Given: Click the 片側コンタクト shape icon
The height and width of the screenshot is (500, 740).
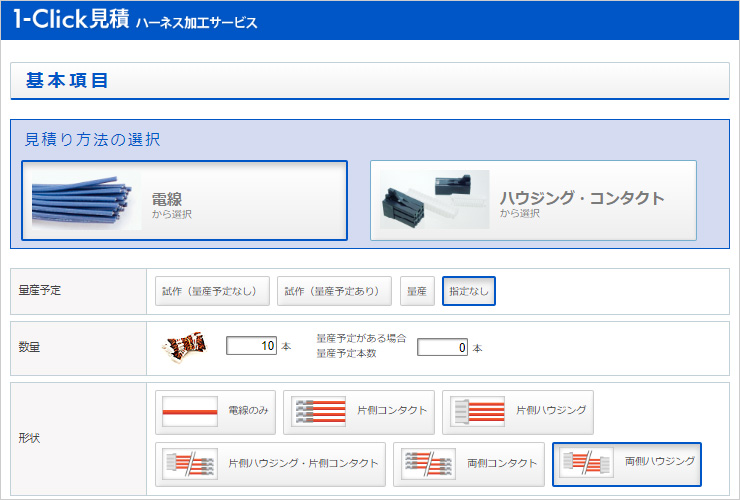Looking at the screenshot, I should coord(318,411).
